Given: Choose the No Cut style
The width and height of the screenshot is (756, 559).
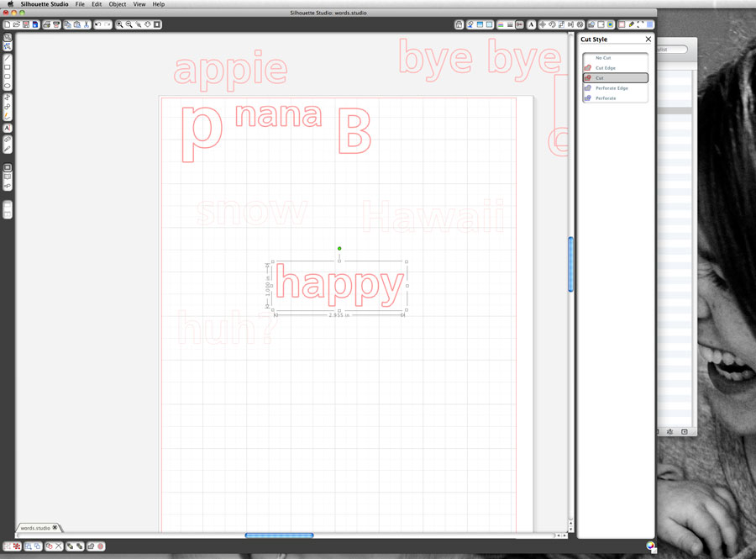Looking at the screenshot, I should (x=615, y=58).
